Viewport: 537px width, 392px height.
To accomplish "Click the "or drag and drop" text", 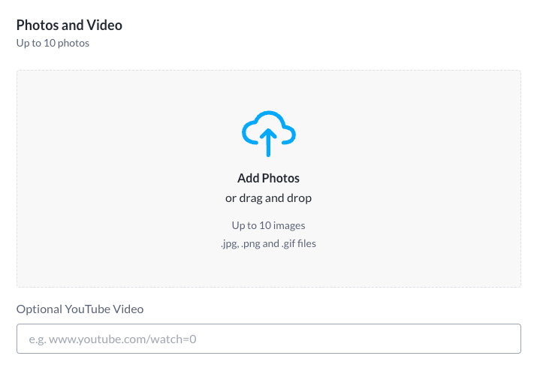I will pos(268,198).
